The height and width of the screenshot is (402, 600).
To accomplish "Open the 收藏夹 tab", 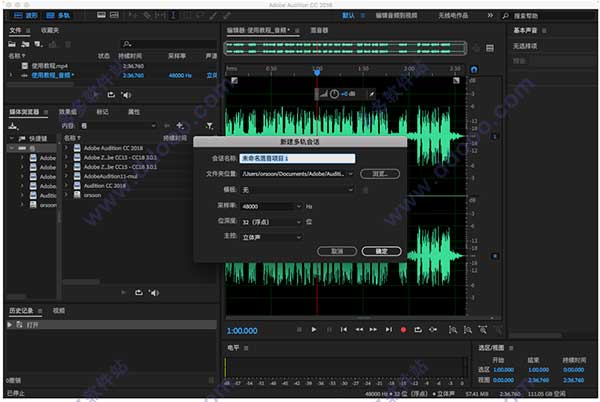I will click(49, 30).
